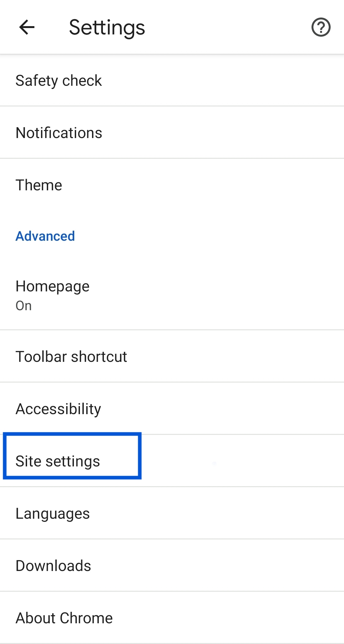Tap the Homepage "On" status text

coord(24,306)
